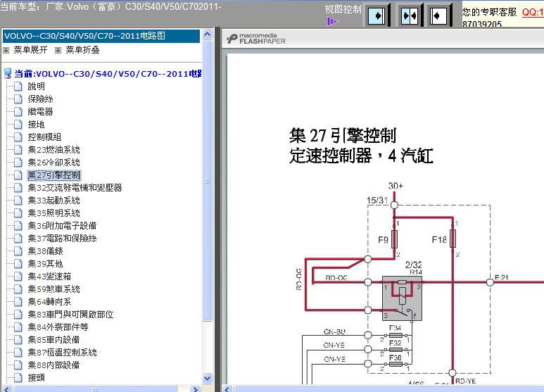This screenshot has width=544, height=392.
Task: Click the document icon beside 繼電器
Action: [18, 112]
